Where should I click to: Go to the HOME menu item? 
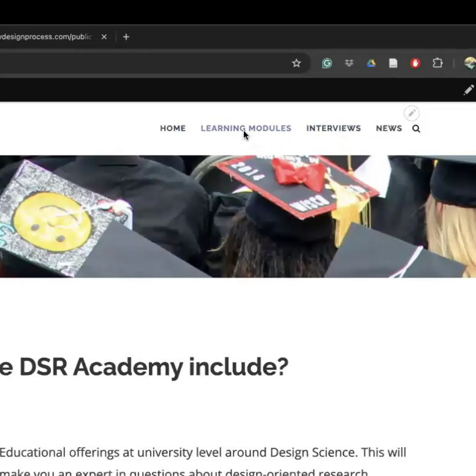click(173, 129)
